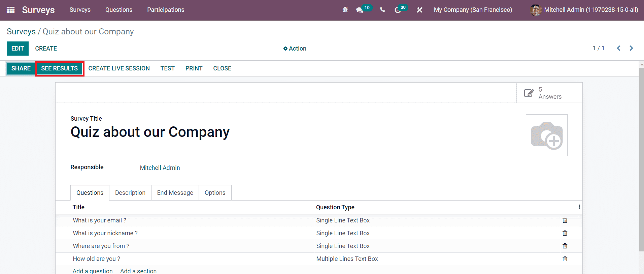Delete 'What is your email ?' question
The image size is (644, 274).
565,220
